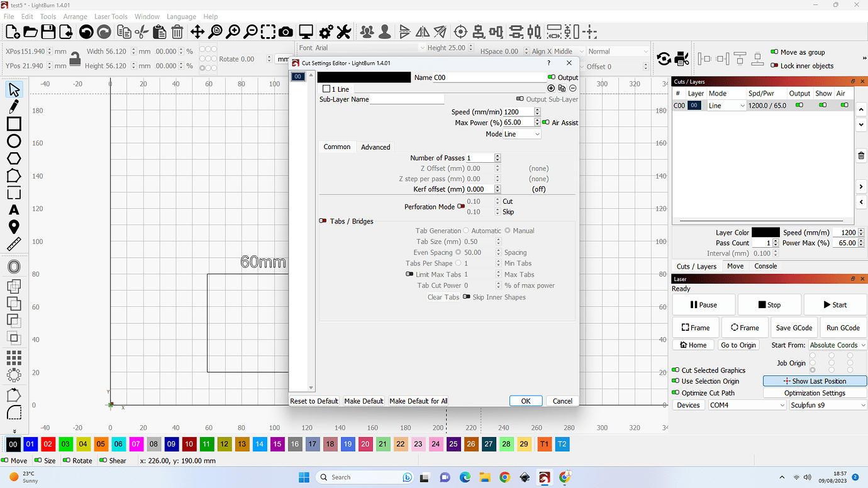Open LightBurn settings with the gear icon

[x=326, y=31]
